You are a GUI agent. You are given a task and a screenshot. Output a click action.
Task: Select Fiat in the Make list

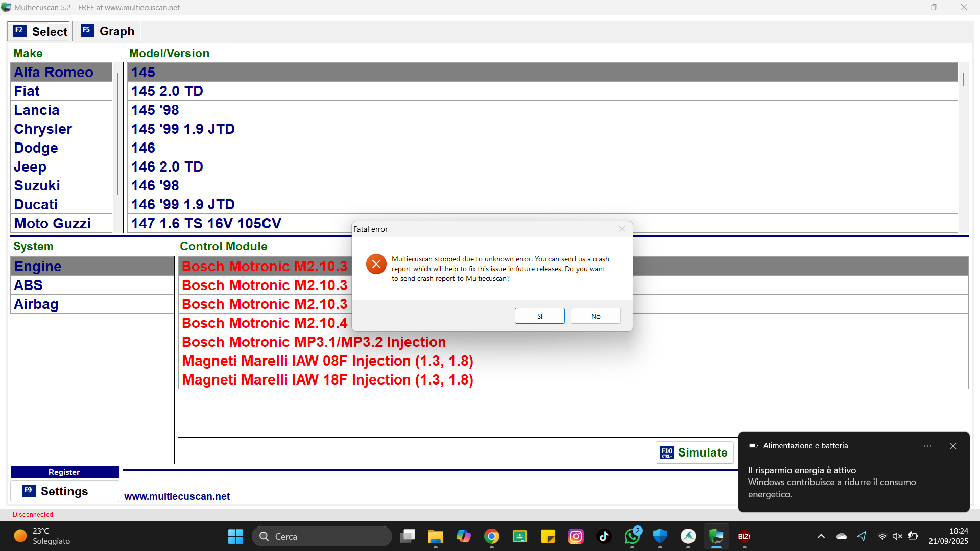(x=27, y=91)
